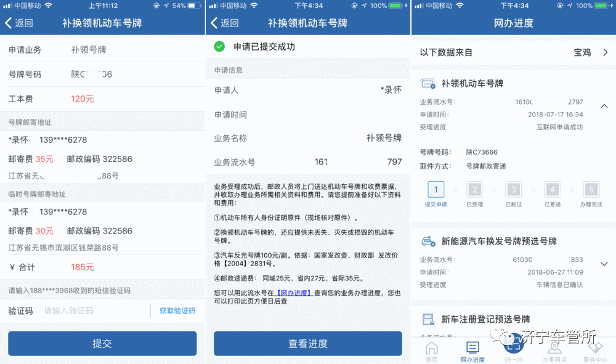
Task: Tap 申请人 *录怀 row
Action: tap(307, 90)
